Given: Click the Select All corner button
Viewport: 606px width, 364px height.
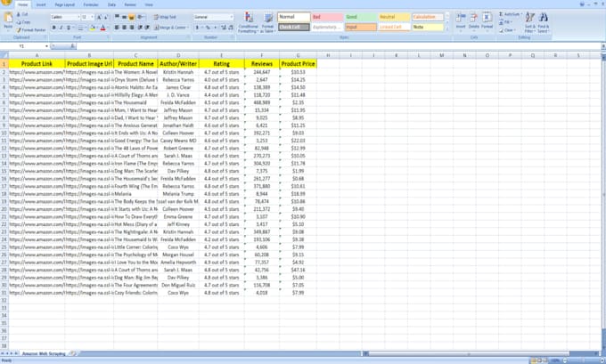Looking at the screenshot, I should coord(4,55).
